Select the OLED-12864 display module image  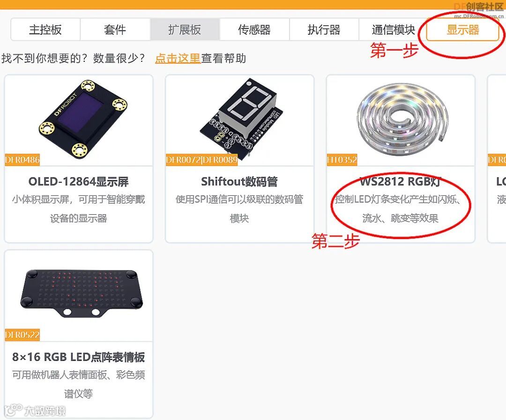point(83,120)
